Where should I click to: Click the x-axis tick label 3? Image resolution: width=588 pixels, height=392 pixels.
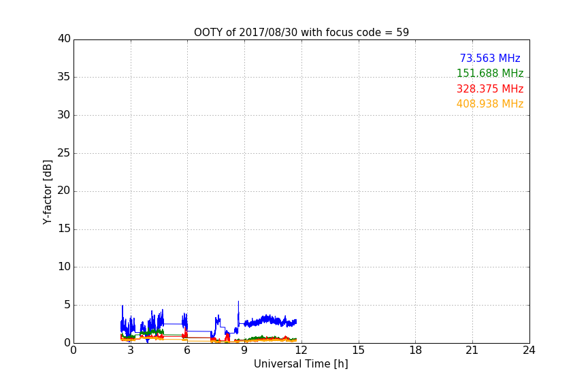pyautogui.click(x=131, y=350)
